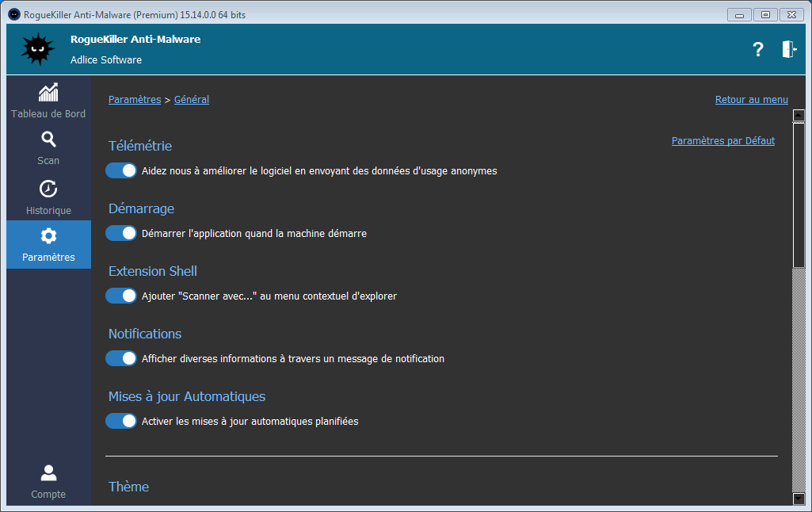Click the scrollbar down arrow
Viewport: 812px width, 512px height.
coord(799,499)
